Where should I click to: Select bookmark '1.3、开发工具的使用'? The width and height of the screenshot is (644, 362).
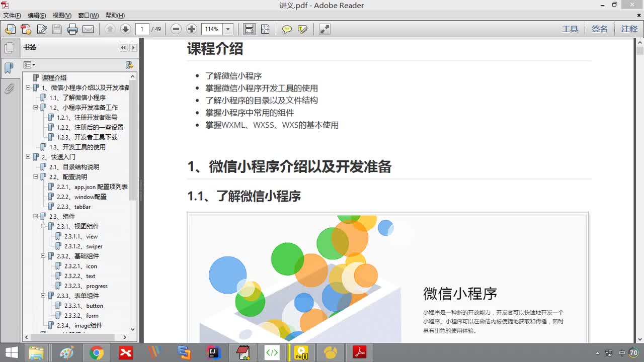[x=77, y=147]
